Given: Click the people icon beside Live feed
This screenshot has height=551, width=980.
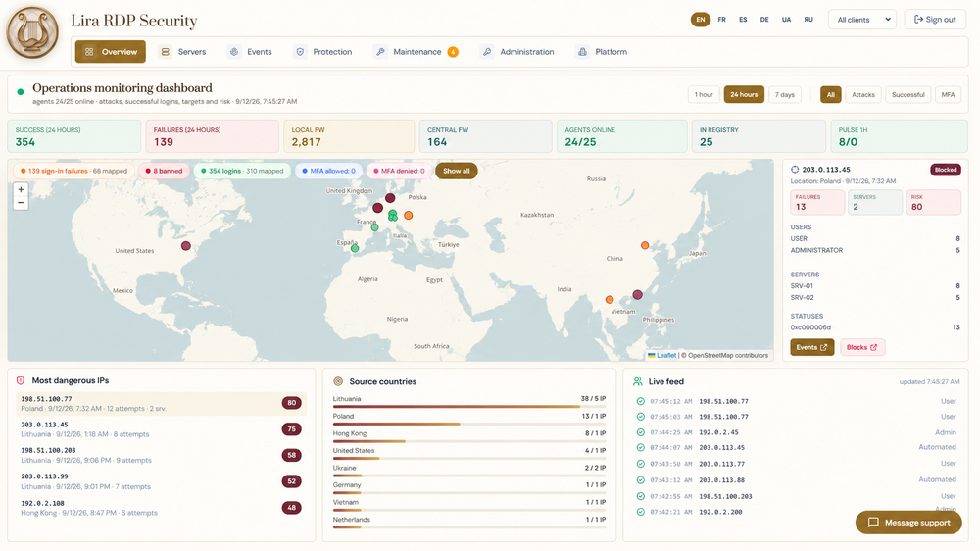Looking at the screenshot, I should click(x=638, y=381).
